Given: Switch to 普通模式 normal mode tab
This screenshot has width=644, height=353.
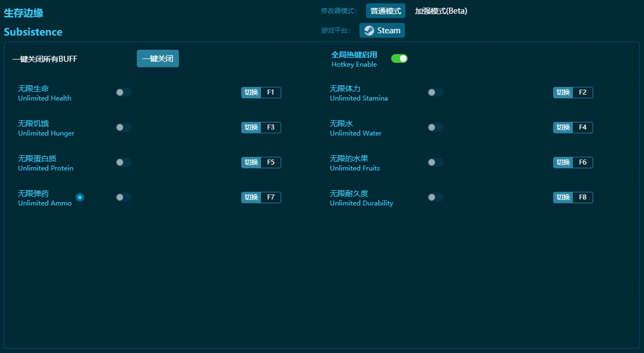Looking at the screenshot, I should pos(385,11).
